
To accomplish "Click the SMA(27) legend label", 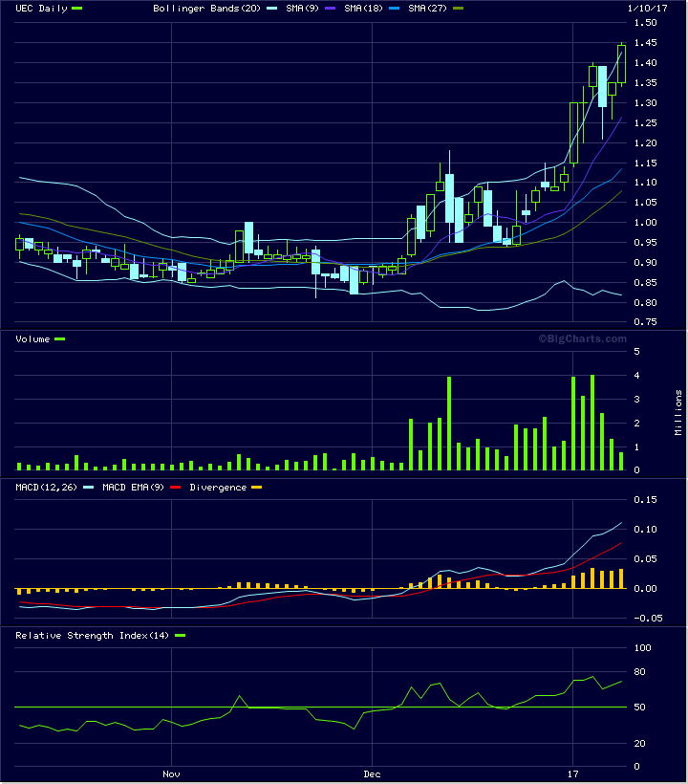I will (x=427, y=9).
